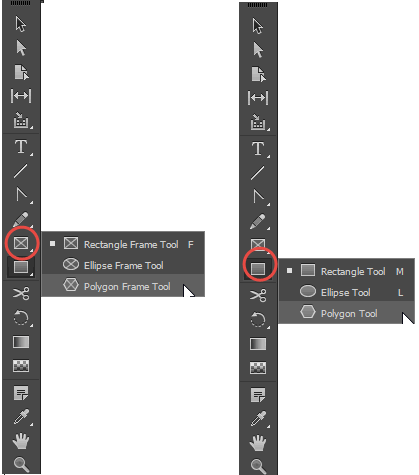The width and height of the screenshot is (419, 475).
Task: Select the Pencil tool in right toolbar
Action: 258,221
